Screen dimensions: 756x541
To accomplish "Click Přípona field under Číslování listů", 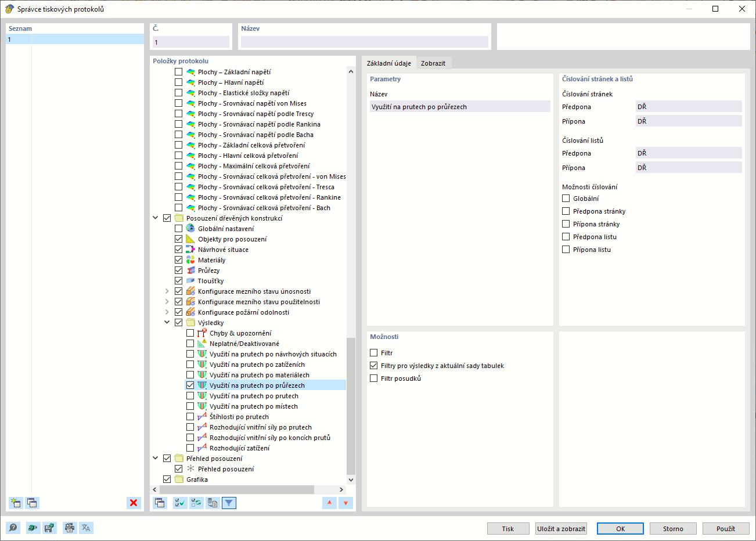I will click(689, 168).
